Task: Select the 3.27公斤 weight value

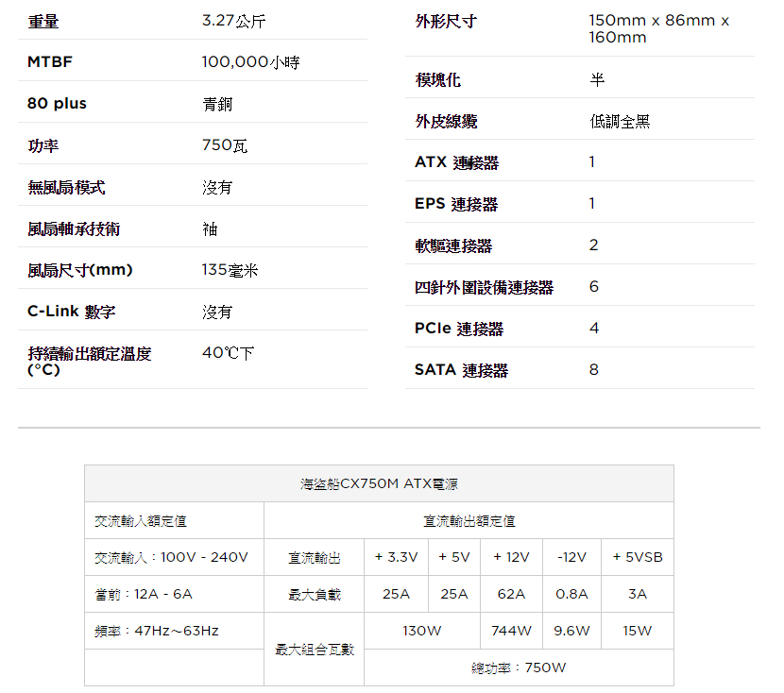Action: tap(233, 21)
